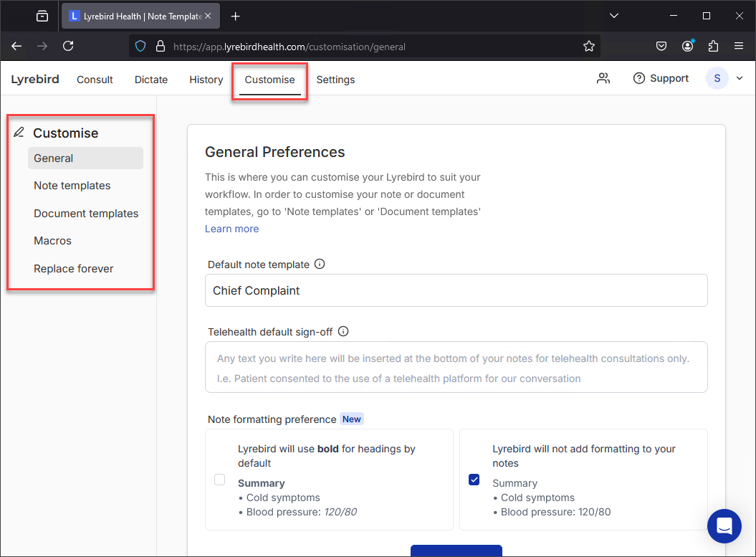Click the General Preferences heading

coord(275,152)
